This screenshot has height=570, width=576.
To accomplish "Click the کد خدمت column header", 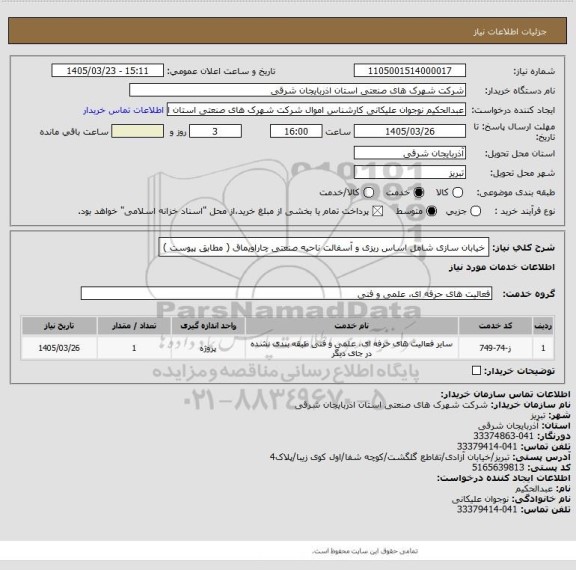I will [495, 326].
